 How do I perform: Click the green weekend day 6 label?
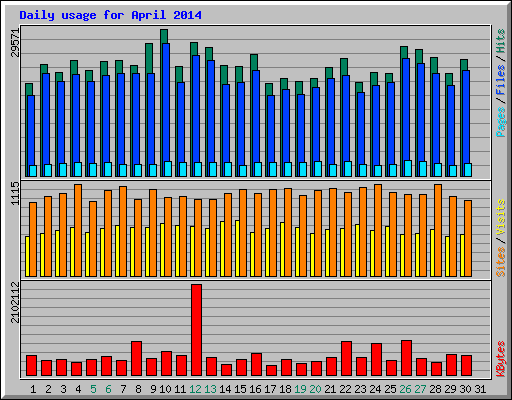click(x=108, y=389)
